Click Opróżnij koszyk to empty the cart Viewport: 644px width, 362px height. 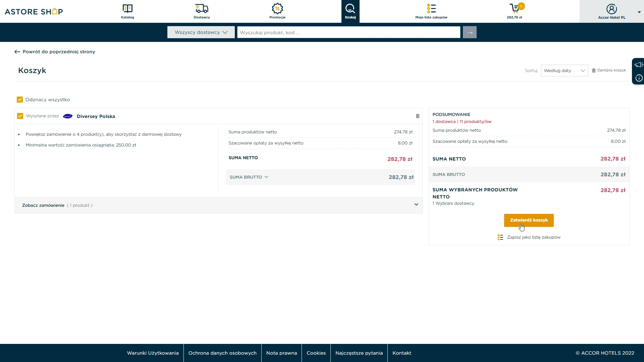[609, 70]
